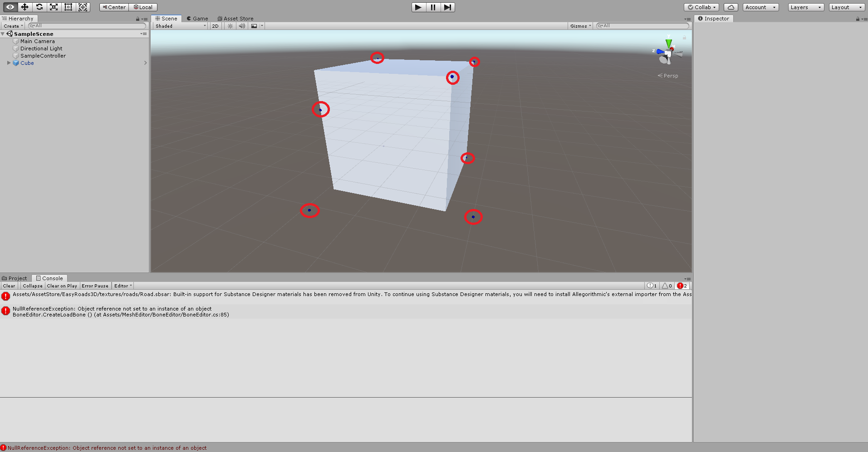Viewport: 868px width, 452px height.
Task: Select the View (eye) tool
Action: point(10,7)
